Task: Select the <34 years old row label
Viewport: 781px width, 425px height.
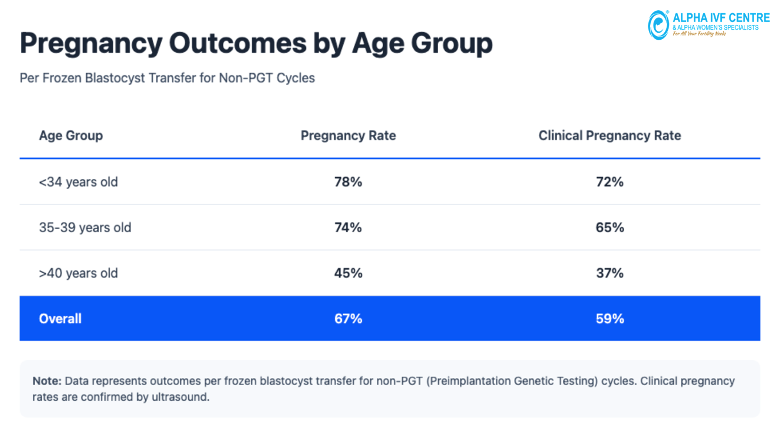Action: click(x=78, y=182)
